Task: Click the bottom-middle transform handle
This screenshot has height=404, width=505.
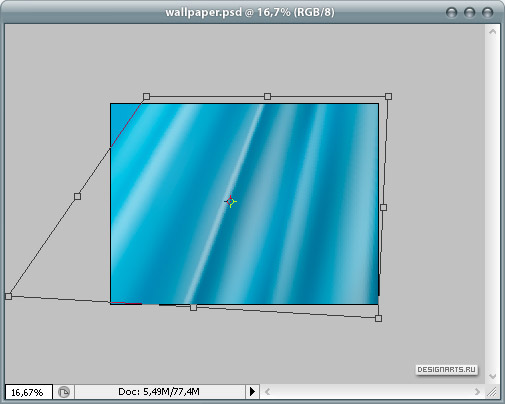Action: pyautogui.click(x=193, y=307)
